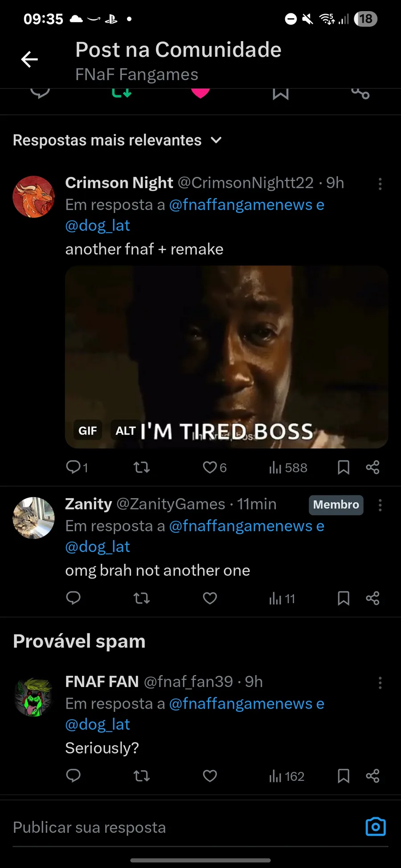Image resolution: width=401 pixels, height=868 pixels.
Task: Reply to FNAF FAN's comment
Action: (74, 776)
